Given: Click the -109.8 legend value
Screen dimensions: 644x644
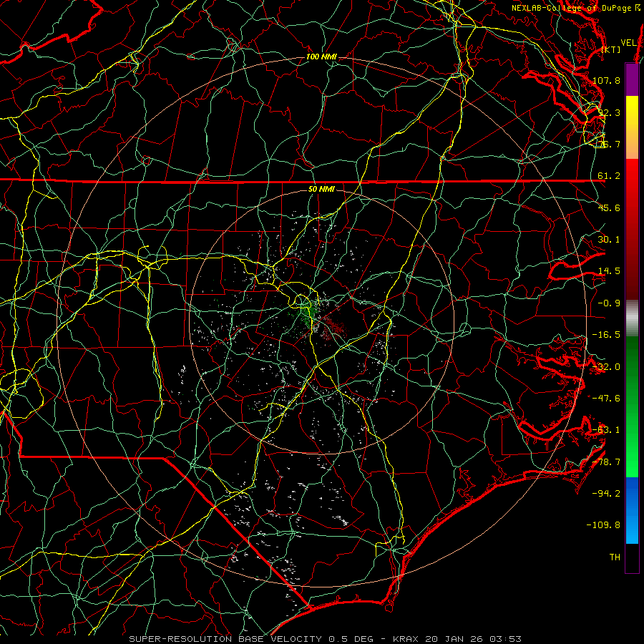Looking at the screenshot, I should coord(604,525).
